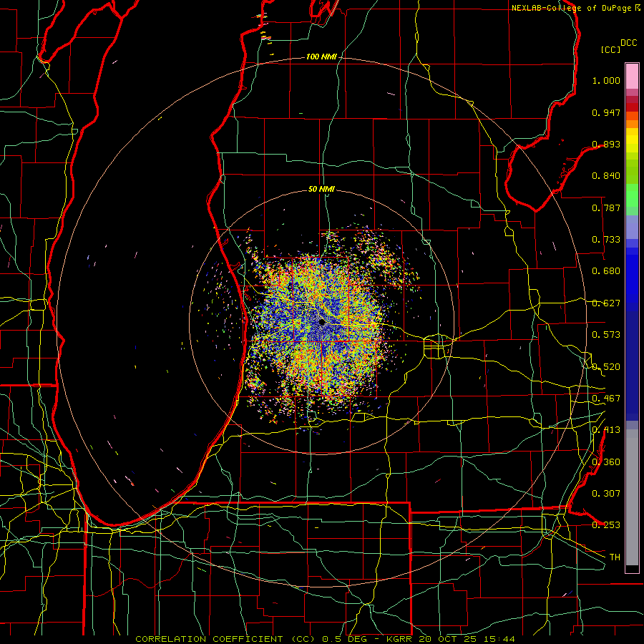This screenshot has height=644, width=644.
Task: Click the 100 NMI range ring label
Action: pos(321,57)
